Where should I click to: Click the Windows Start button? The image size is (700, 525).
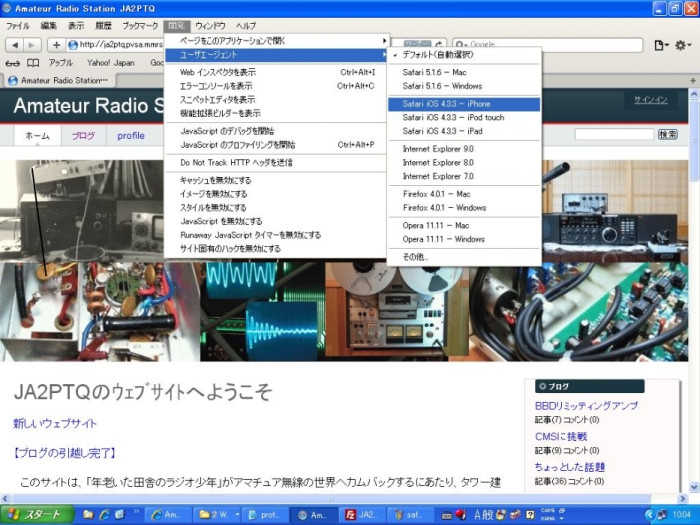pos(37,515)
